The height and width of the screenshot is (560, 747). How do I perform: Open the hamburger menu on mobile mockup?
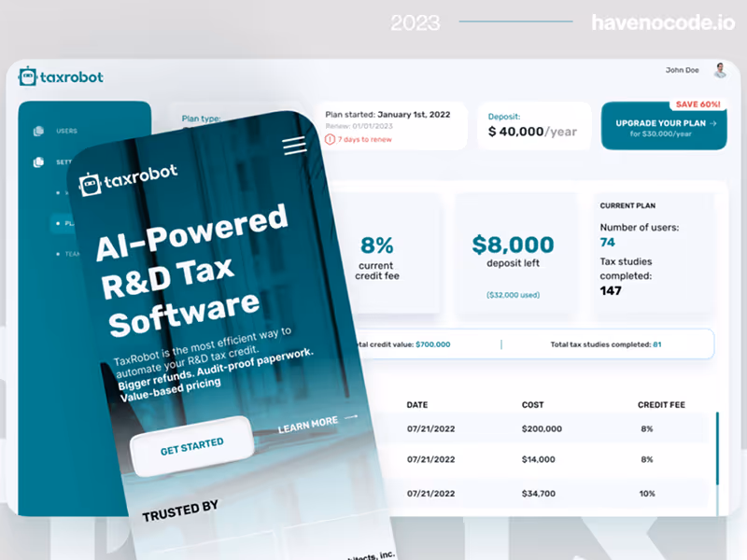pyautogui.click(x=294, y=146)
